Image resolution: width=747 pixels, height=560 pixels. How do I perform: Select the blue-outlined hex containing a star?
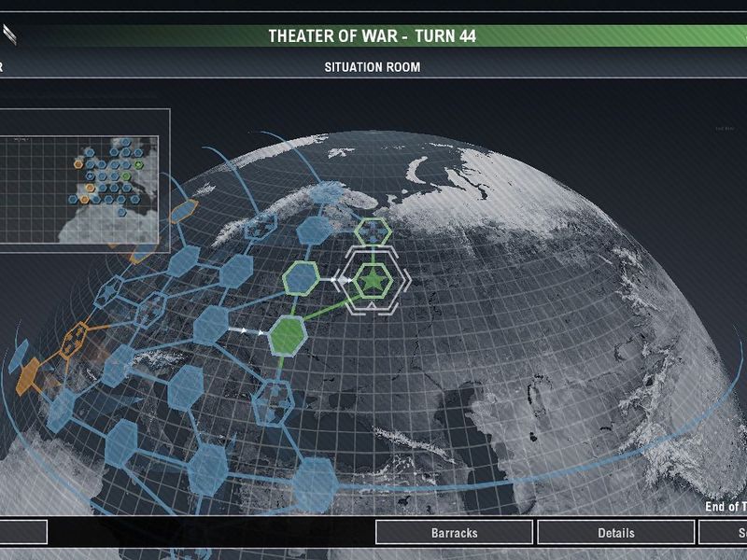coord(108,291)
